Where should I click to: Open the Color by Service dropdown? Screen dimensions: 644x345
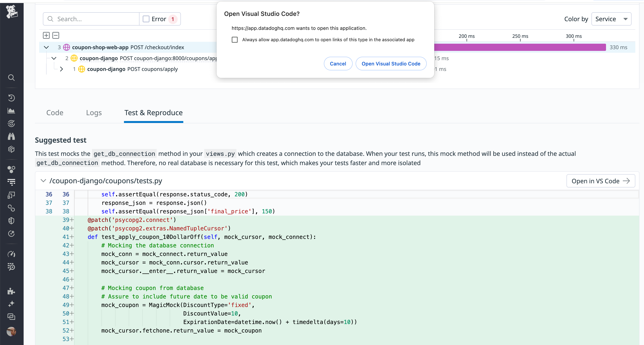tap(611, 19)
